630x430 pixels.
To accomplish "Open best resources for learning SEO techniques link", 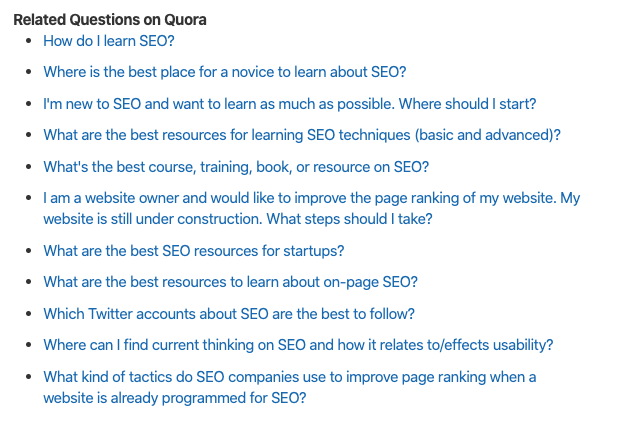I will coord(302,135).
